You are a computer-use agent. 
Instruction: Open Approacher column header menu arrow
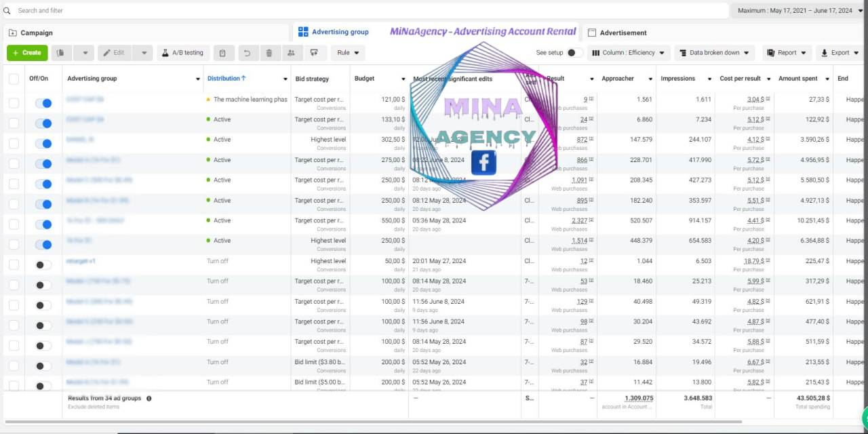click(x=651, y=79)
